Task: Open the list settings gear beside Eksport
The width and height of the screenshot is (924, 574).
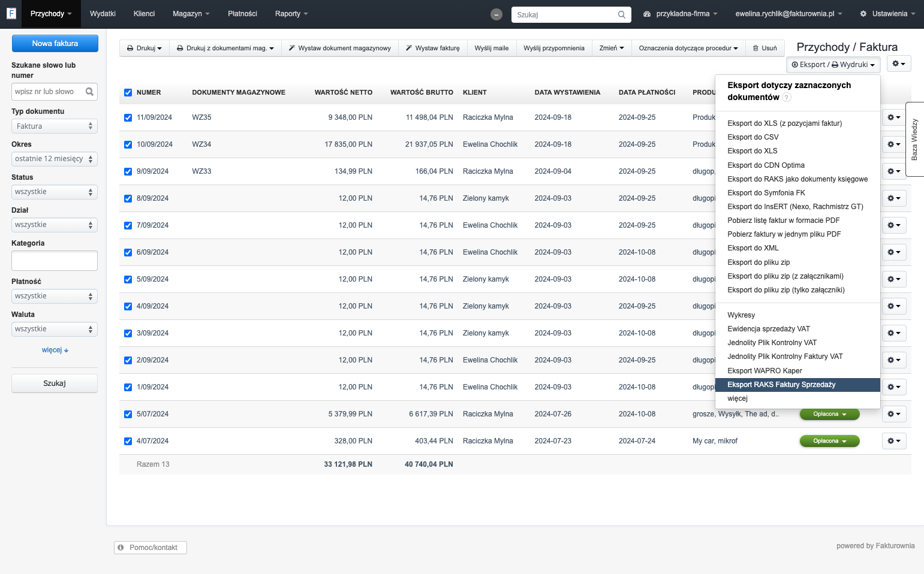Action: pos(899,64)
